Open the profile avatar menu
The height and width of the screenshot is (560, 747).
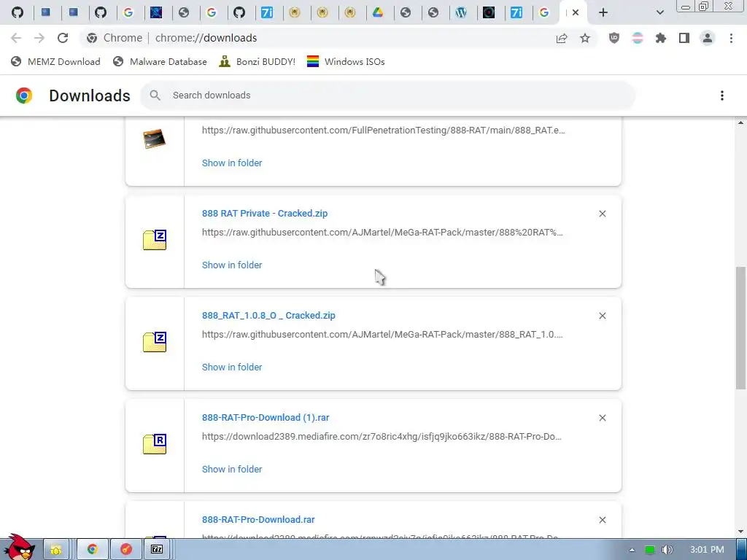[708, 38]
